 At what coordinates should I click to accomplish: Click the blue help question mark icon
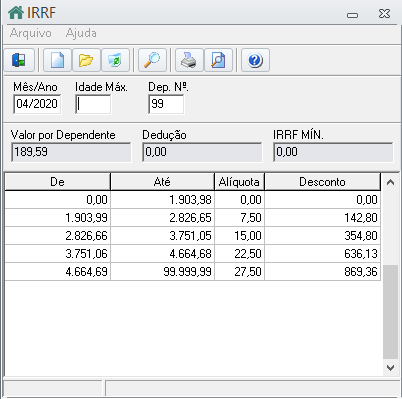coord(255,60)
